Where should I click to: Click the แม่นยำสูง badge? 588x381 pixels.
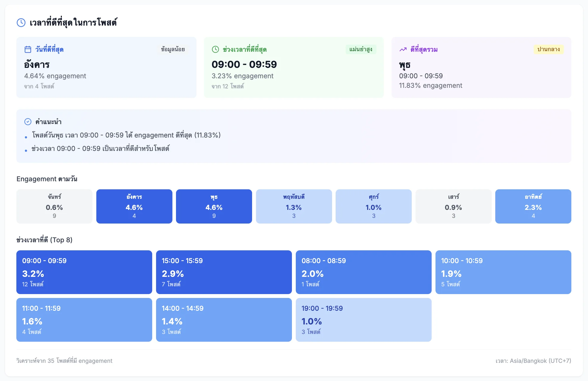(361, 49)
